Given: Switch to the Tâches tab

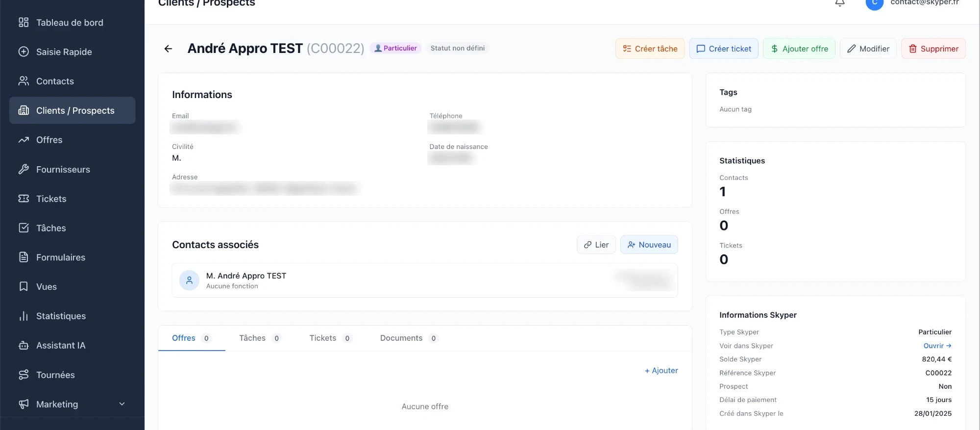Looking at the screenshot, I should [x=260, y=338].
